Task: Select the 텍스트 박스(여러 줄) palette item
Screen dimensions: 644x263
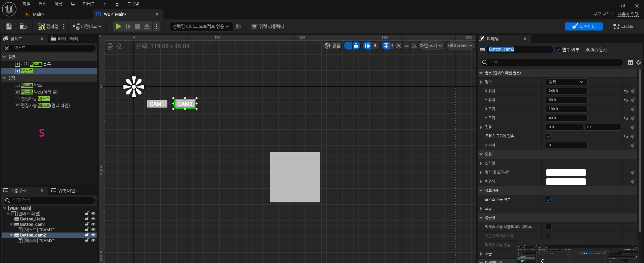Action: (x=39, y=92)
